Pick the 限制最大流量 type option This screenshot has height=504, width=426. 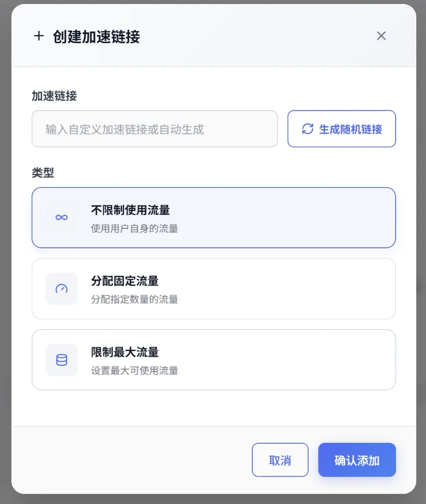coord(213,360)
